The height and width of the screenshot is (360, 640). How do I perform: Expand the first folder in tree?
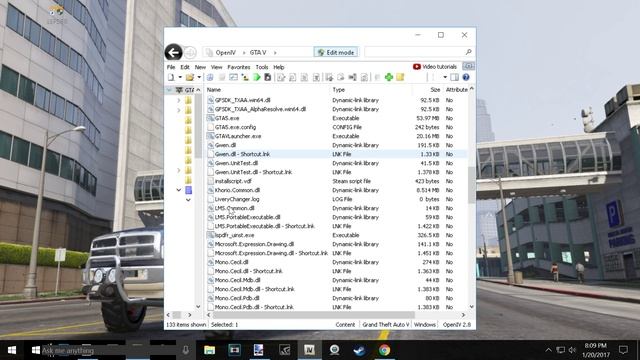[x=178, y=100]
